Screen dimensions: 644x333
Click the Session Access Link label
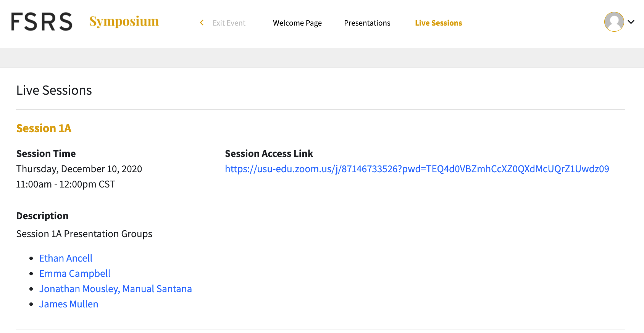269,154
